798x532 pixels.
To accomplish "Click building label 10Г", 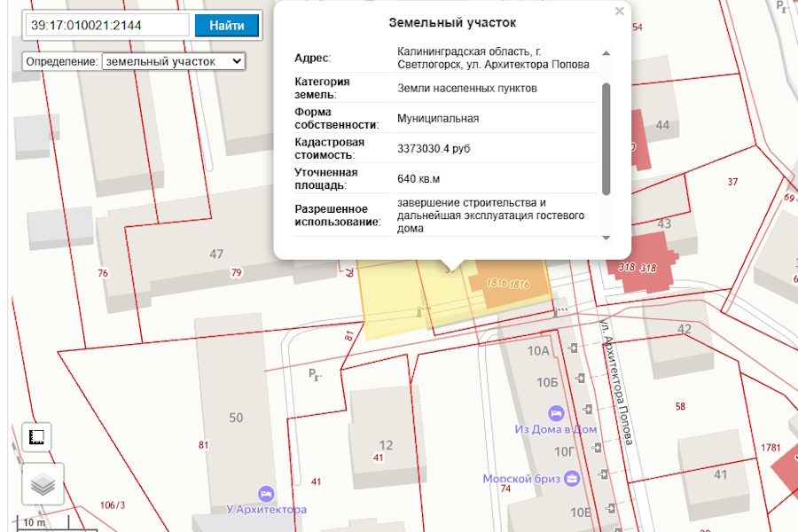I will click(x=565, y=451).
